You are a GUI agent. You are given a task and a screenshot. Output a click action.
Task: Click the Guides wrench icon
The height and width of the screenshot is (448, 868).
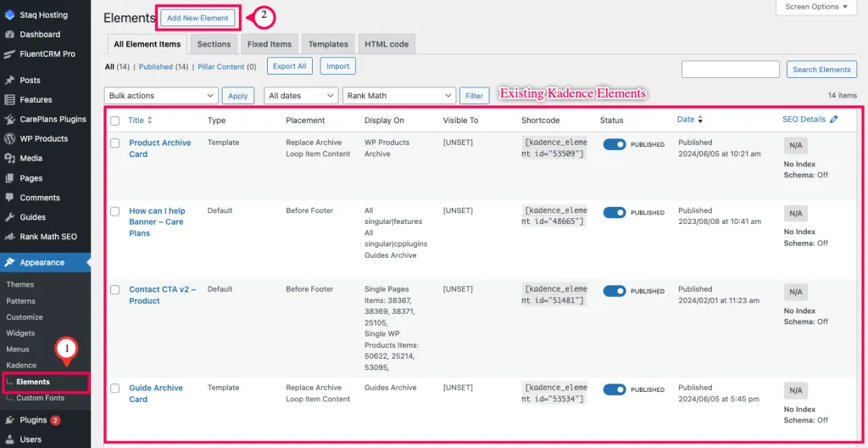click(9, 217)
